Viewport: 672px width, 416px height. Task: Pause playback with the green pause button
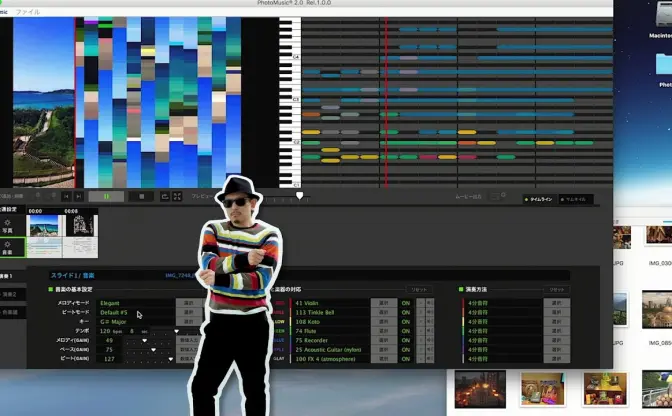click(106, 196)
